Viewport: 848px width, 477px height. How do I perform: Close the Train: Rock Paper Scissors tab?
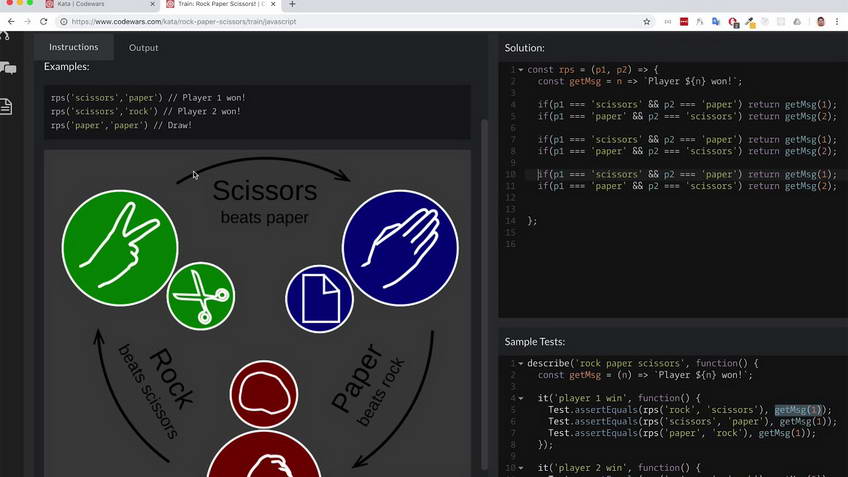coord(273,4)
